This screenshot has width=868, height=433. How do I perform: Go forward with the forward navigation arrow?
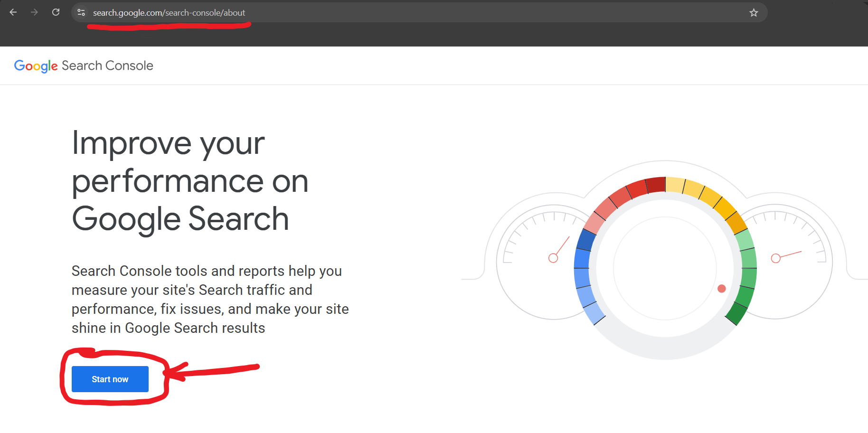(x=34, y=12)
